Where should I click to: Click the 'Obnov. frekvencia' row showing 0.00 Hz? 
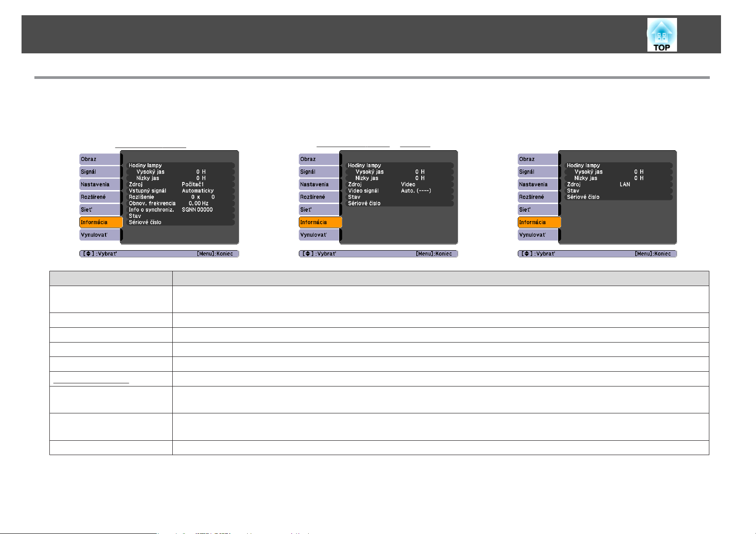tap(180, 203)
